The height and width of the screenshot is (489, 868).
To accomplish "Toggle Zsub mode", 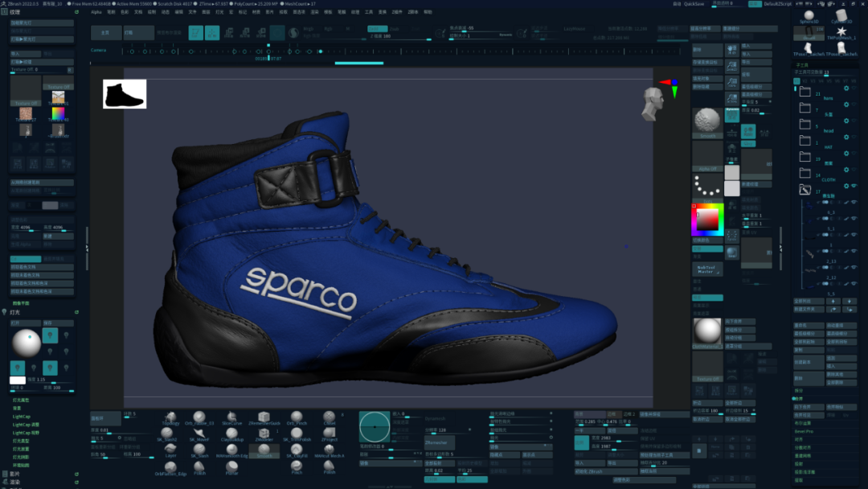I will pyautogui.click(x=394, y=29).
